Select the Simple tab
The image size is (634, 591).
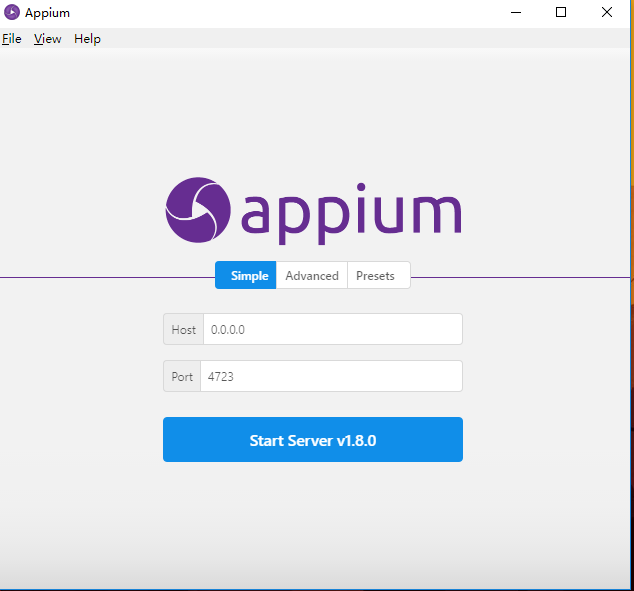coord(246,275)
